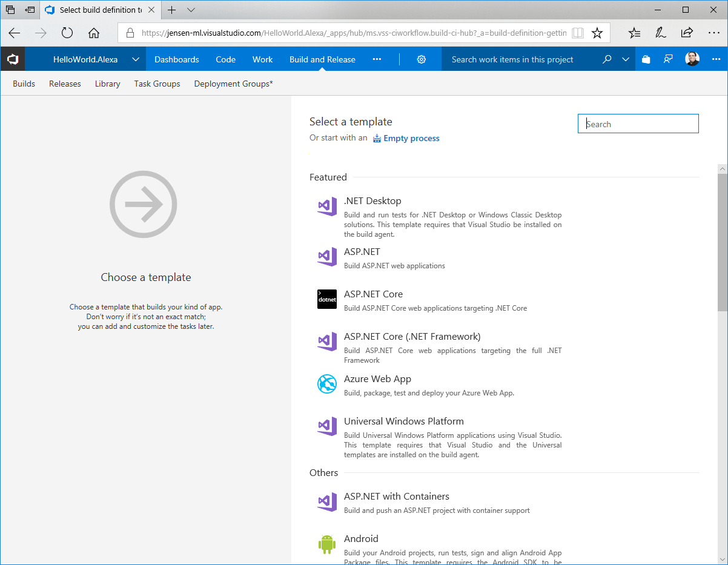Start with an Empty process link

[x=411, y=138]
